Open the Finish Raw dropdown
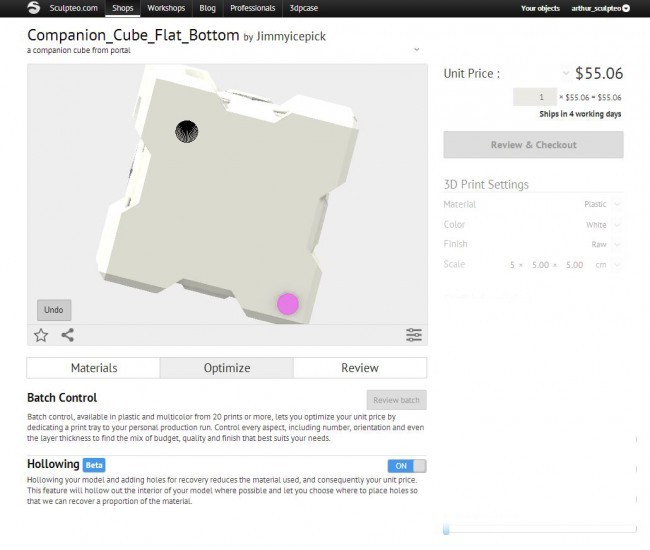This screenshot has width=650, height=550. click(617, 244)
